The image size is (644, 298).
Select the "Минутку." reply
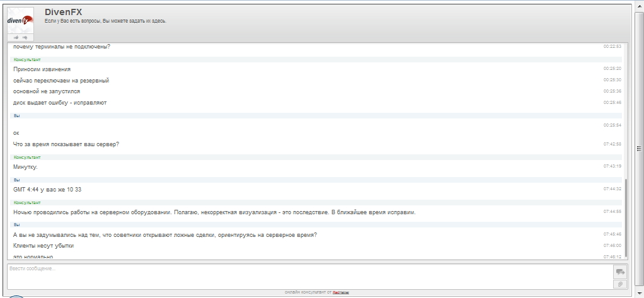coord(25,167)
